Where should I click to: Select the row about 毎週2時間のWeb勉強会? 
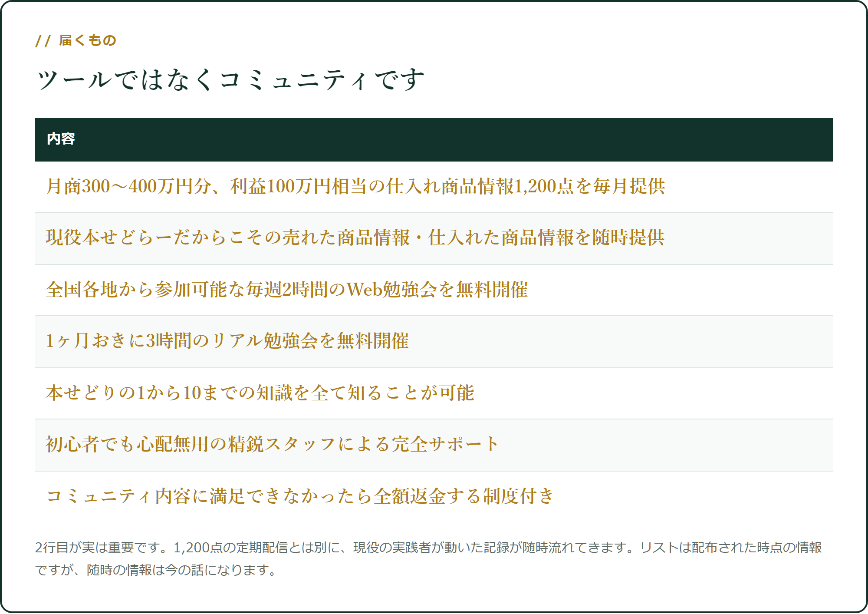(434, 290)
